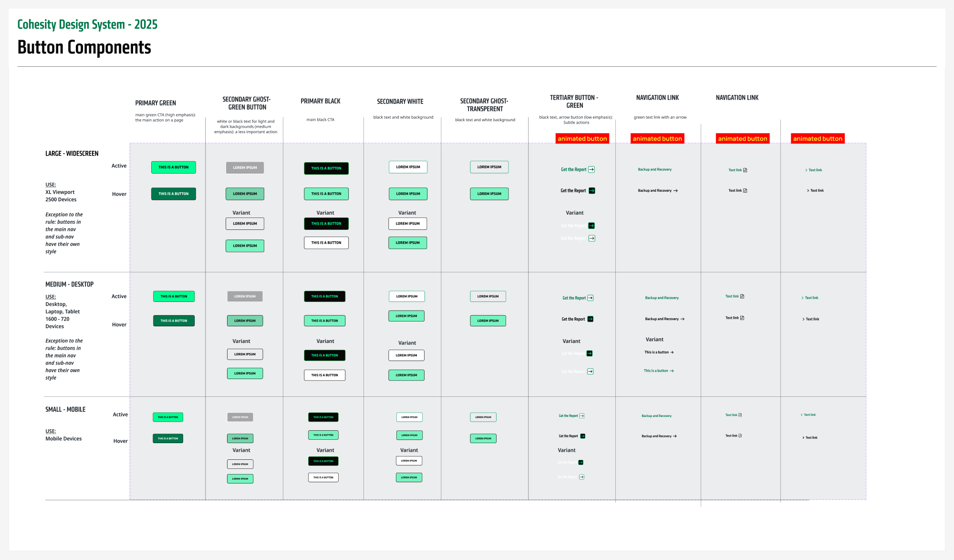The height and width of the screenshot is (560, 954).
Task: Click outlined arrow icon of second Large Tertiary variant
Action: 592,238
